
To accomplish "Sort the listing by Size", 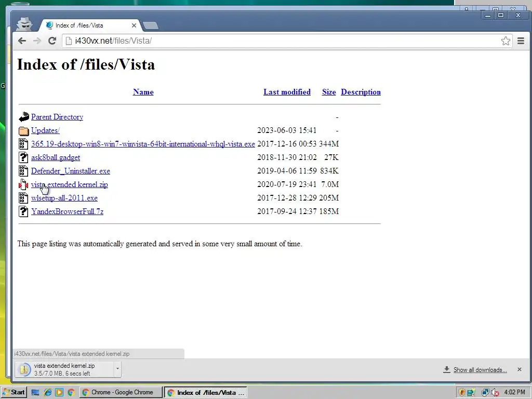I will click(x=329, y=92).
